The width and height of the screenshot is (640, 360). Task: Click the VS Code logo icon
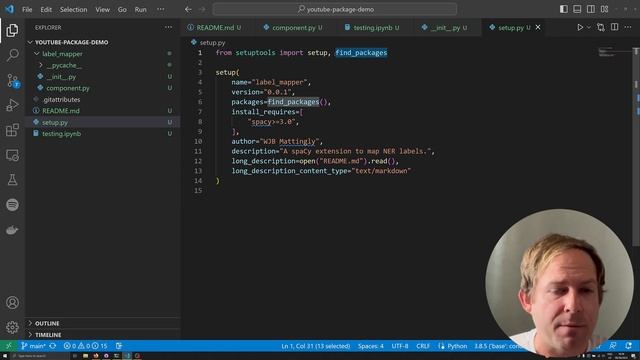coord(9,9)
